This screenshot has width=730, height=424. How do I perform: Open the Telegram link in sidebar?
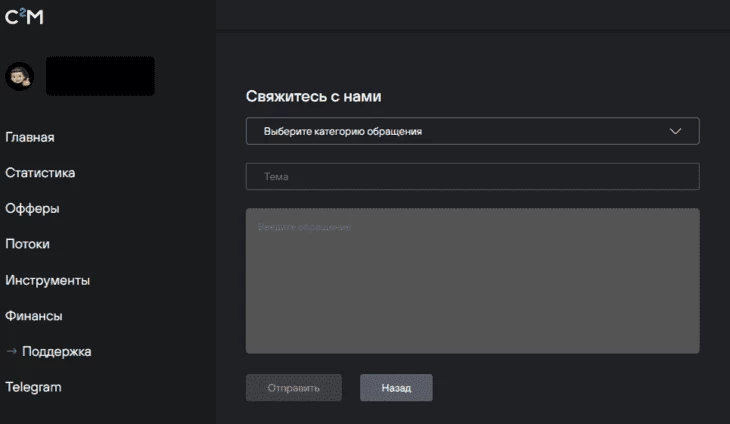click(33, 387)
